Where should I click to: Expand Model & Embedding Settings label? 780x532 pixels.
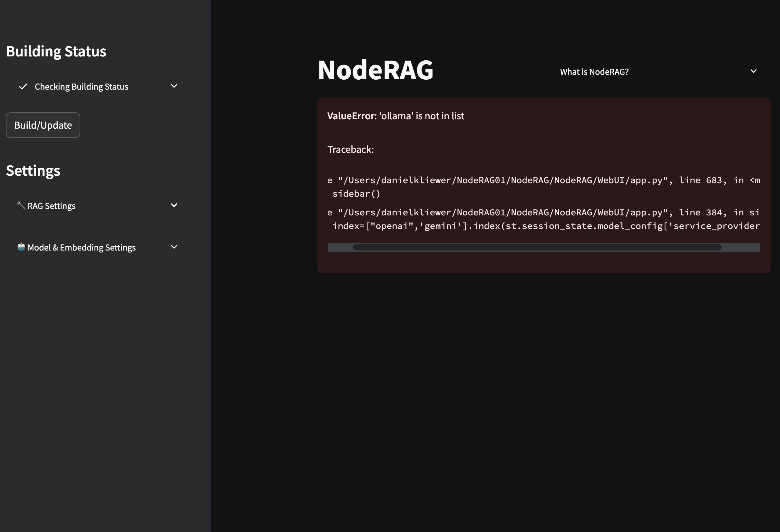pos(82,247)
